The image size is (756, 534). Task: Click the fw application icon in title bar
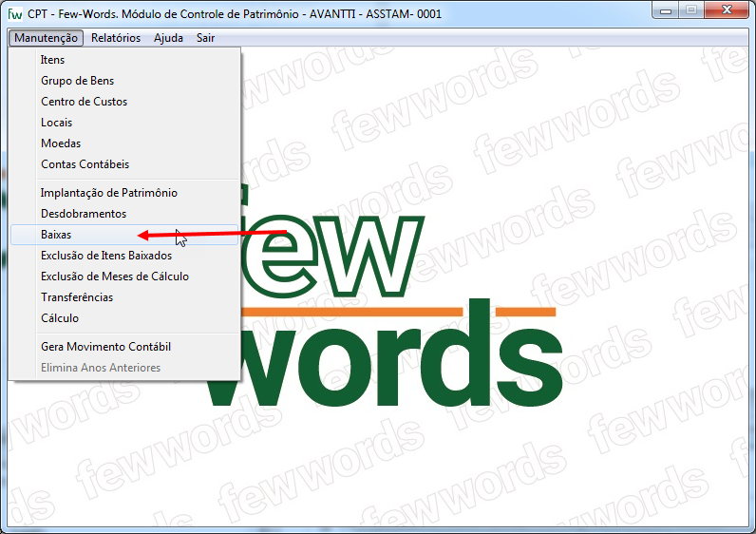[x=15, y=13]
